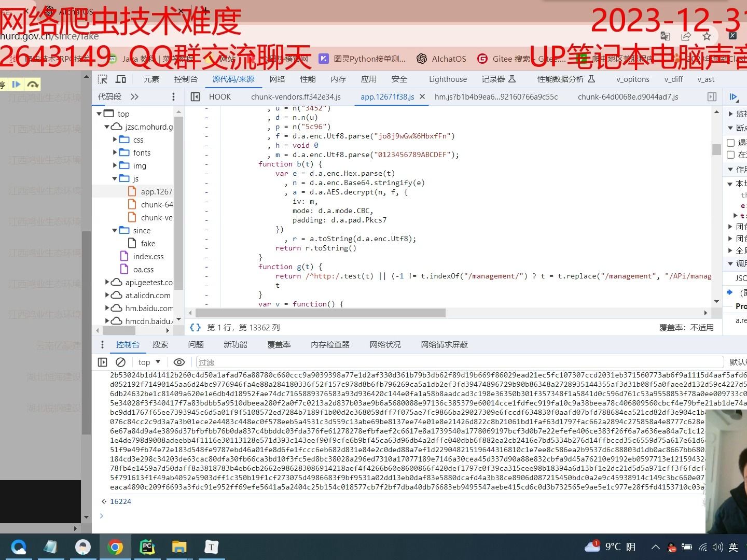Open 图灵Python接单 bookmark

[362, 59]
